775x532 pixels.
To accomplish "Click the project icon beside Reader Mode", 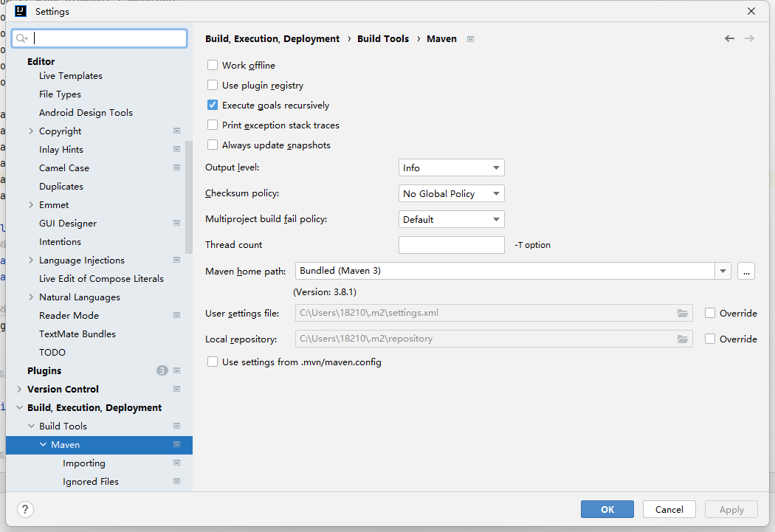I will click(176, 315).
